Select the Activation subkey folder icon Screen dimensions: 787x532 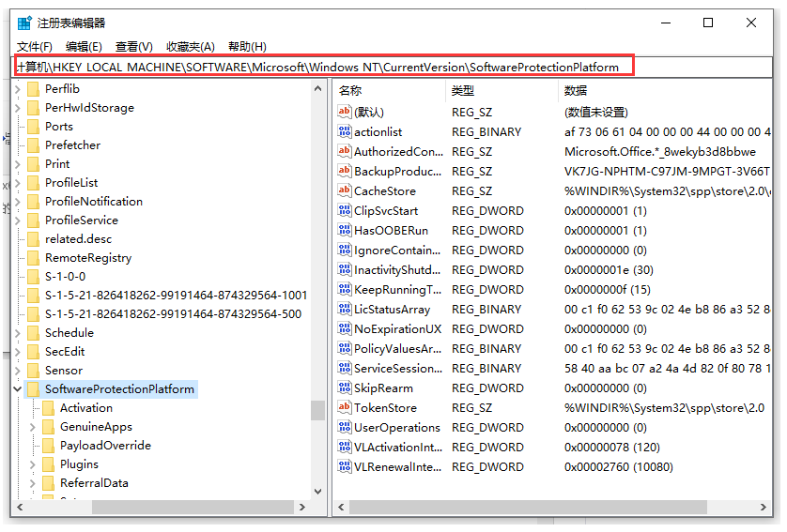49,407
